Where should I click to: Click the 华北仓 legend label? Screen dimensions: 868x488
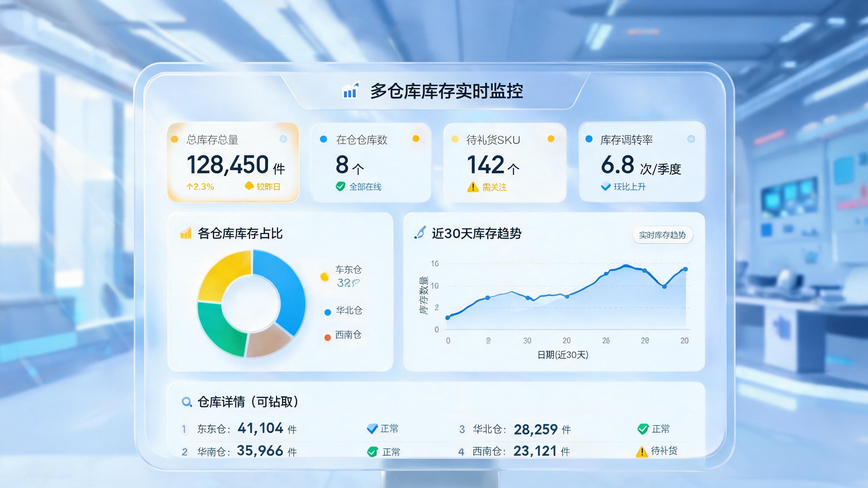coord(349,310)
